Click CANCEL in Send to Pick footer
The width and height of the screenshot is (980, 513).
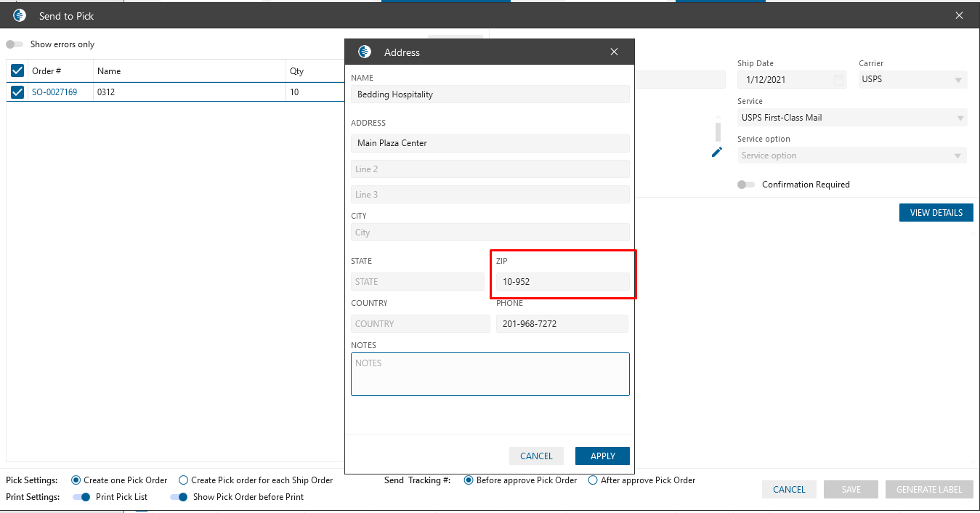[x=789, y=490]
